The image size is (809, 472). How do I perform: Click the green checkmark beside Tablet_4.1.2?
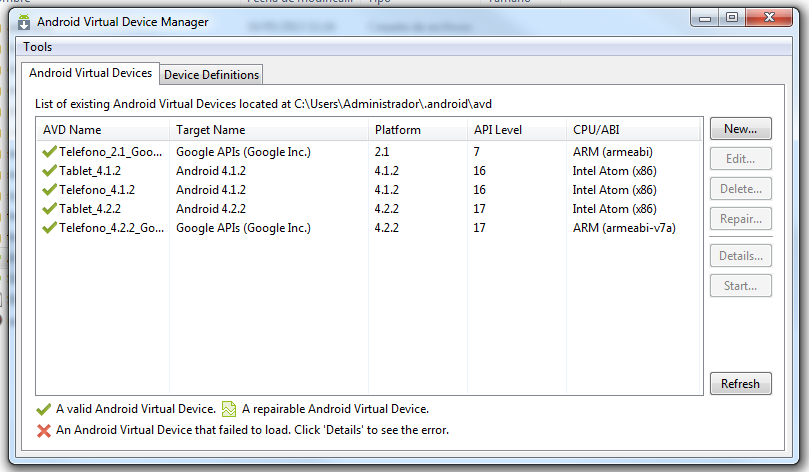click(x=50, y=171)
